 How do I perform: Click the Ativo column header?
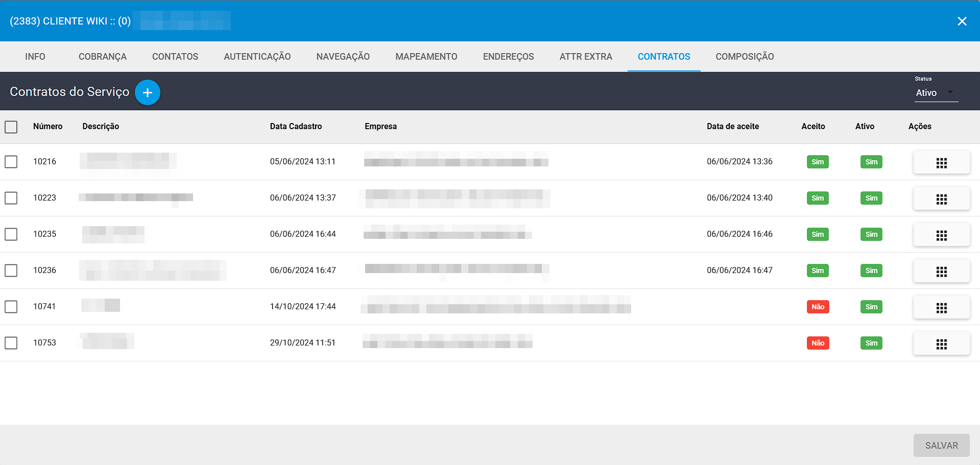(x=865, y=126)
